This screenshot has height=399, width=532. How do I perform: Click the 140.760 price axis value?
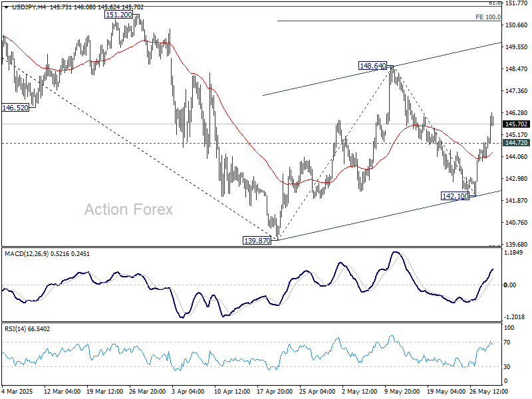point(517,223)
